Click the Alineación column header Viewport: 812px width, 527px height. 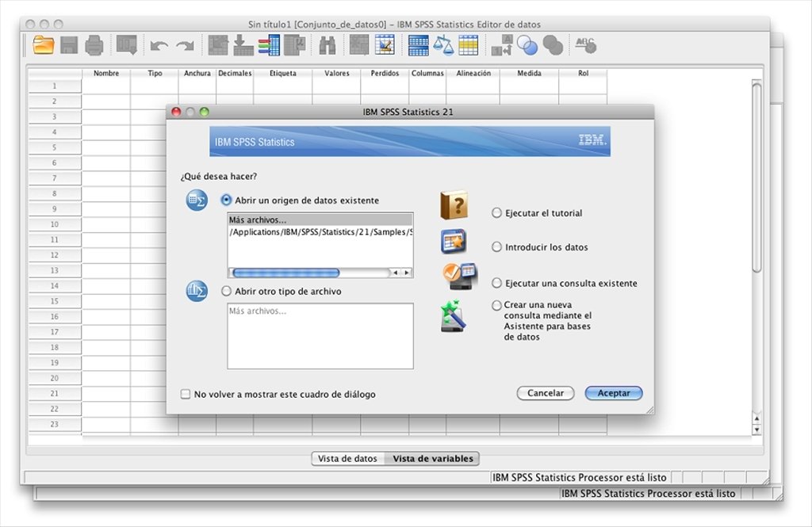coord(473,74)
